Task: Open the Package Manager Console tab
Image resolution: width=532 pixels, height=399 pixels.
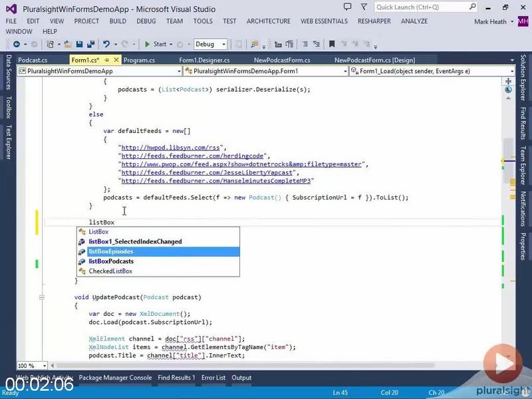Action: (x=115, y=378)
